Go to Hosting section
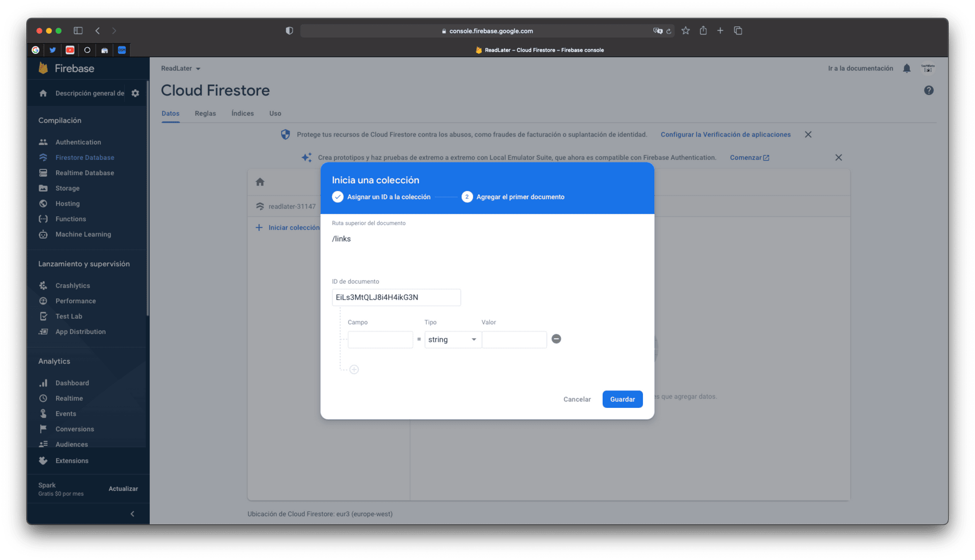Screen dimensions: 975x560 [67, 203]
